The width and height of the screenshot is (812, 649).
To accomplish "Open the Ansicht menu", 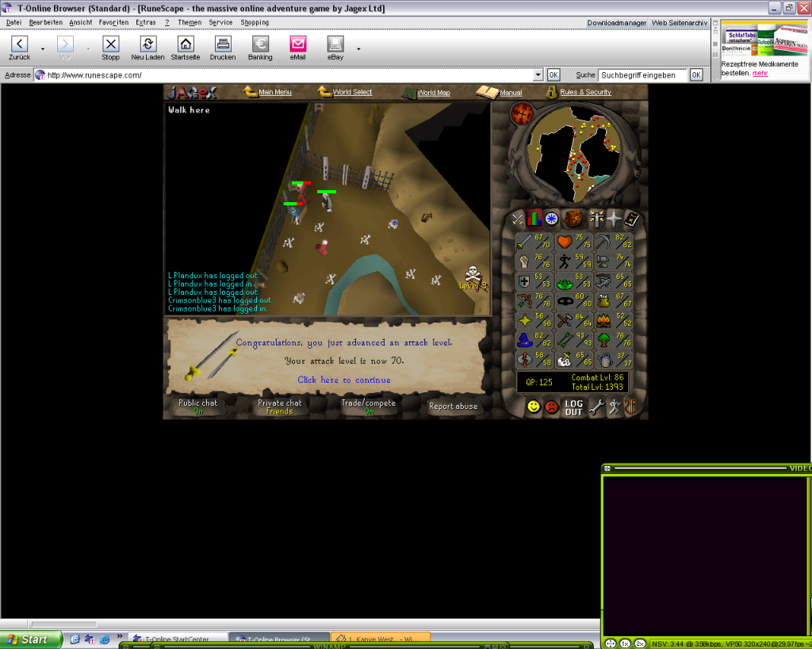I will (81, 23).
